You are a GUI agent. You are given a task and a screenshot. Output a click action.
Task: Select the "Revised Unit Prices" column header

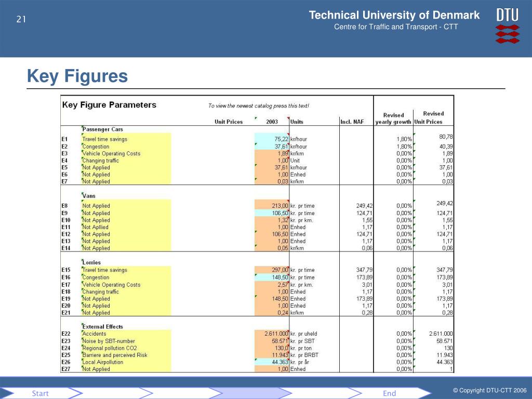[x=429, y=118]
